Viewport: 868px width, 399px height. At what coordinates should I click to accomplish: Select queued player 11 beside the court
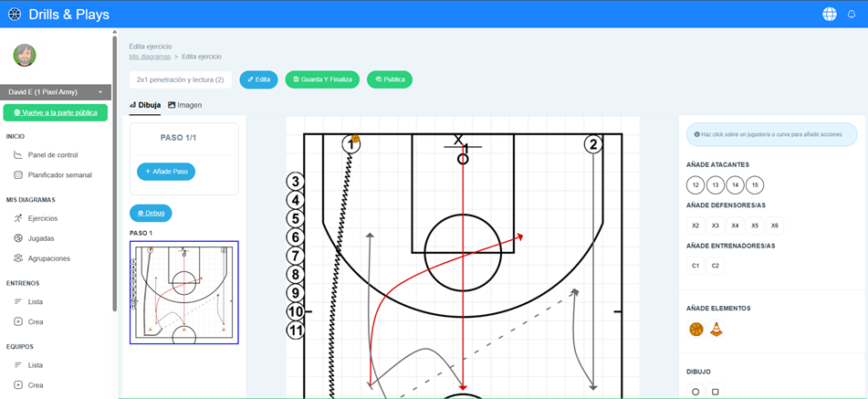click(296, 331)
